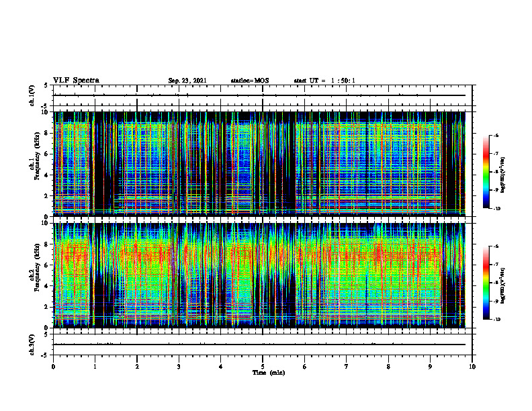The height and width of the screenshot is (411, 532).
Task: Select the "start UT = 1 : 50: 1" text
Action: [x=324, y=81]
